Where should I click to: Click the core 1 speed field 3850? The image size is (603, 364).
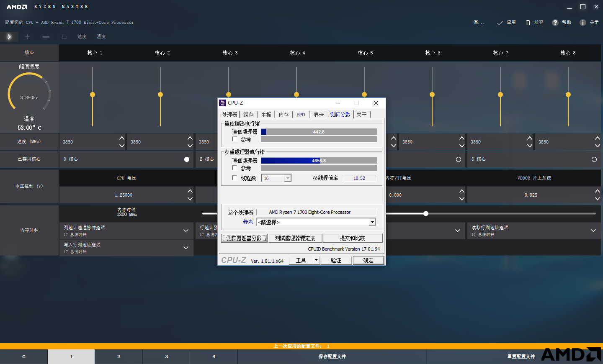pyautogui.click(x=89, y=142)
